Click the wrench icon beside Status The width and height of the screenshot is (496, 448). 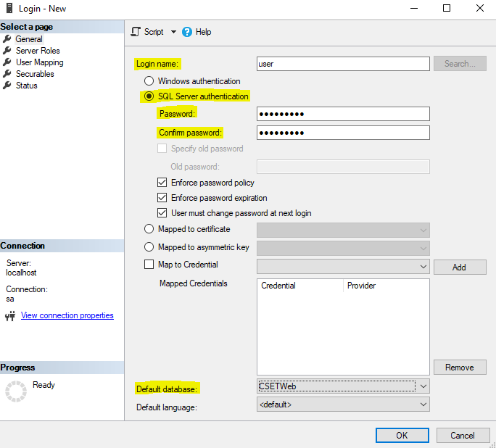click(7, 86)
